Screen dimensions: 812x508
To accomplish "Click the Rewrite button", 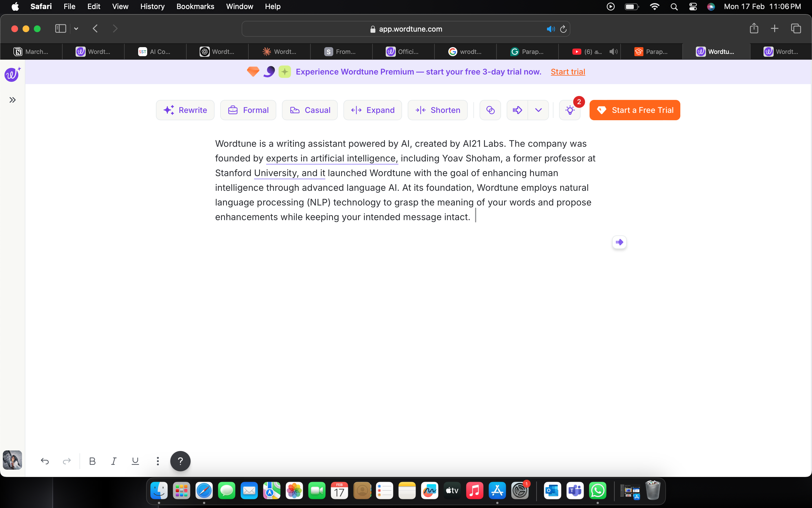I will coord(185,110).
